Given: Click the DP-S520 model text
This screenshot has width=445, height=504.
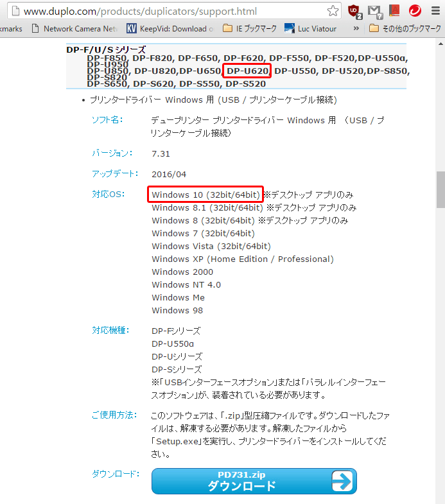Looking at the screenshot, I should 246,84.
